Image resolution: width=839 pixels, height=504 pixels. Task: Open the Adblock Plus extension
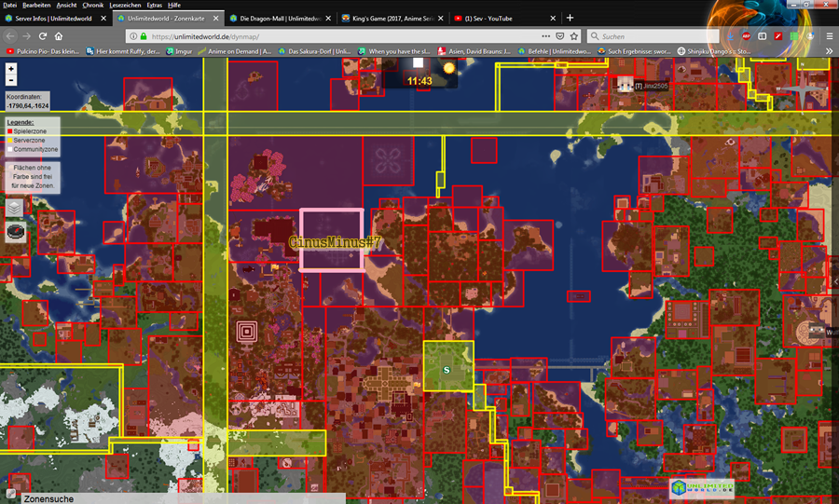point(746,36)
